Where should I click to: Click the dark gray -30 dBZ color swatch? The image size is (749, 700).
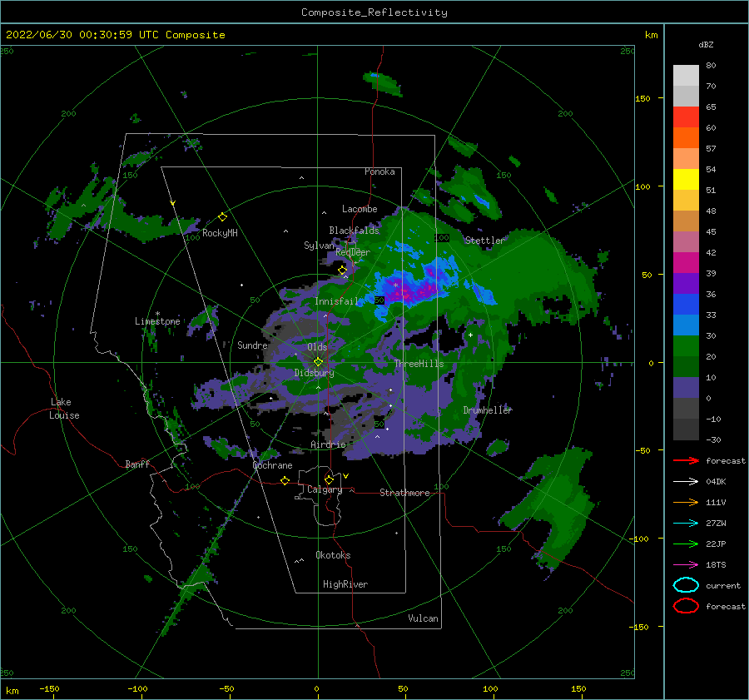[x=686, y=429]
